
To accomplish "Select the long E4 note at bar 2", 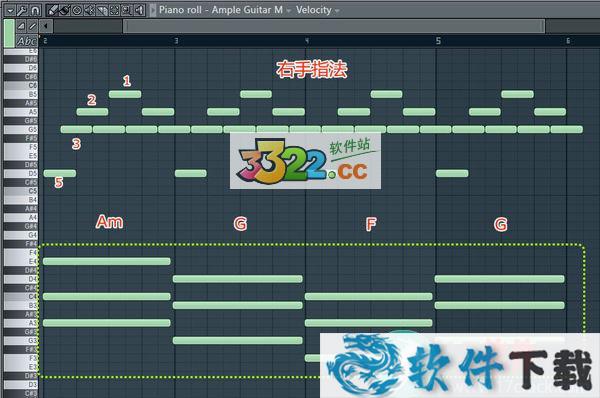I will click(x=107, y=261).
